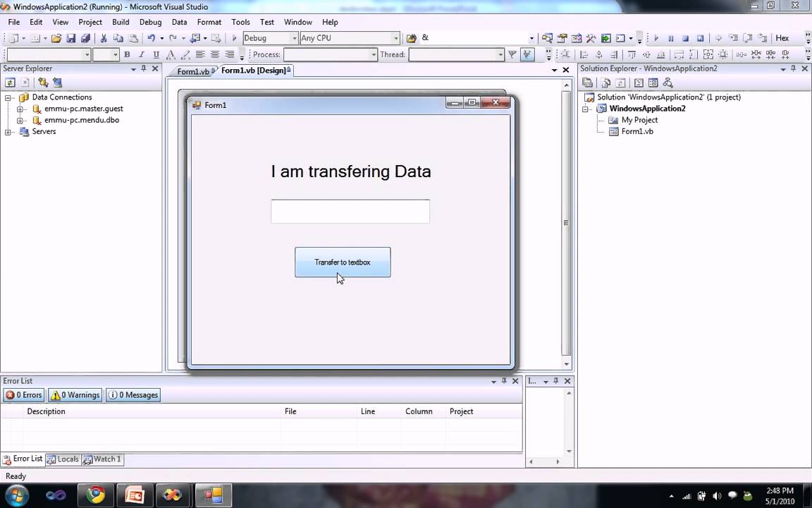Click the Copy toolbar icon
Screen dimensions: 812x508
click(118, 38)
